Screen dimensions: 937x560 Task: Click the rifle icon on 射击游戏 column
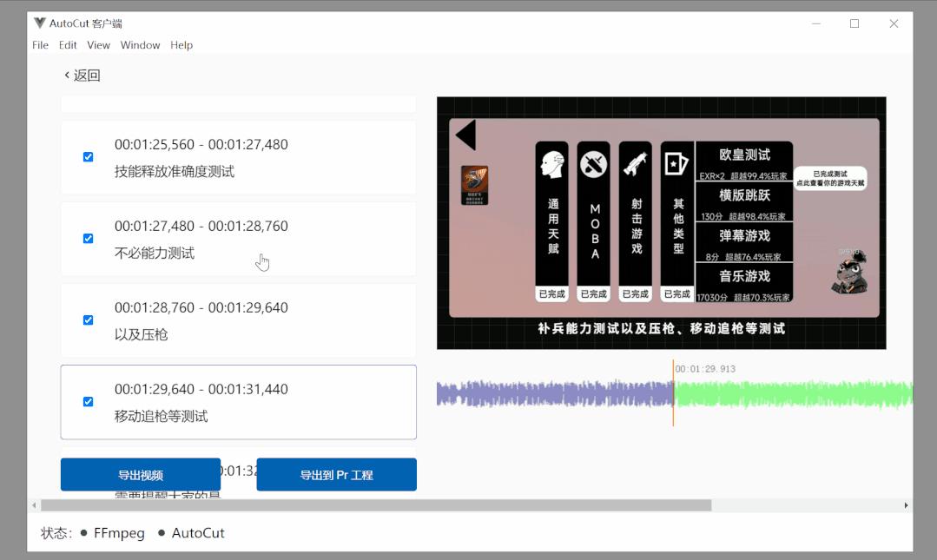635,164
